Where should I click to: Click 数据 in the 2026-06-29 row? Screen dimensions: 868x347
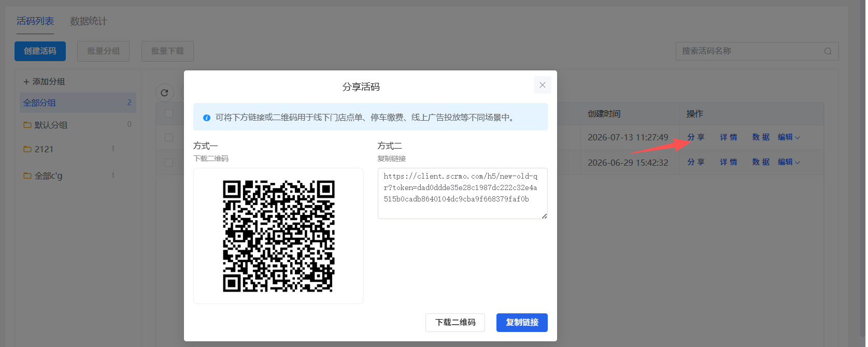(x=761, y=162)
